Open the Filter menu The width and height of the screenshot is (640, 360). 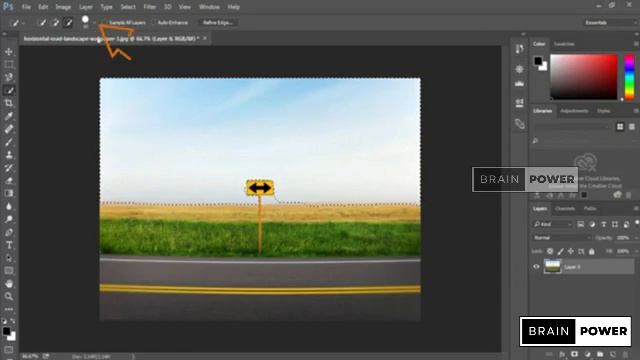[x=149, y=7]
